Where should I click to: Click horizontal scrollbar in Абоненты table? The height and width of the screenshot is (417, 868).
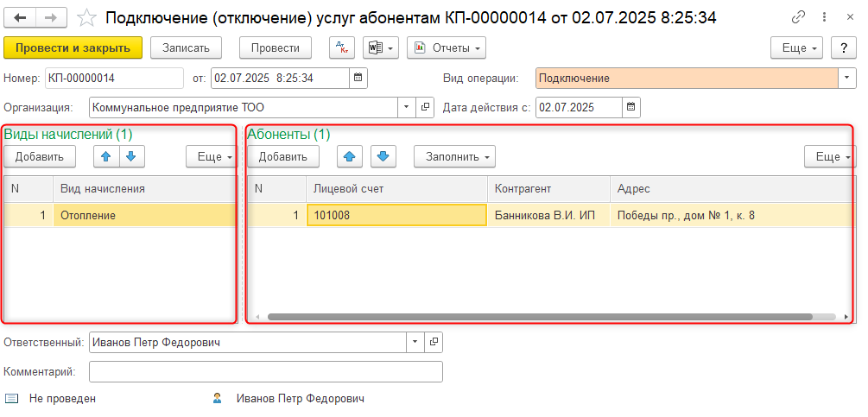click(x=535, y=317)
